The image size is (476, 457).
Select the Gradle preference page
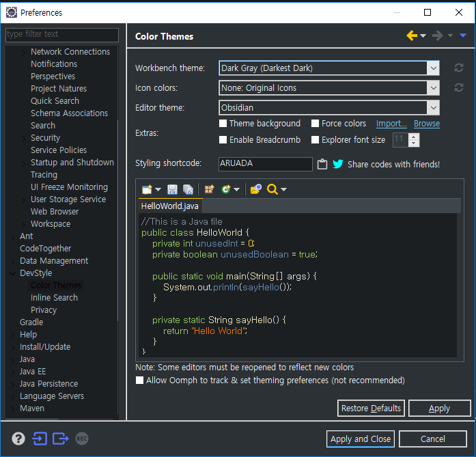pos(31,322)
